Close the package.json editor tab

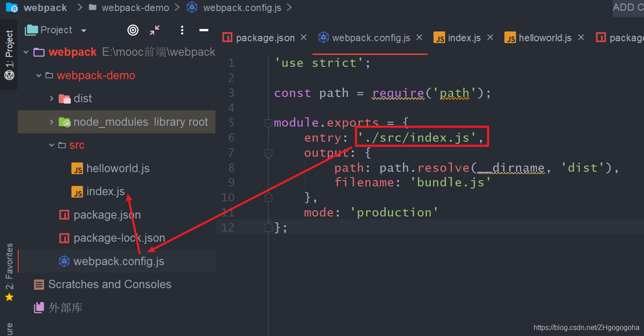pyautogui.click(x=304, y=38)
